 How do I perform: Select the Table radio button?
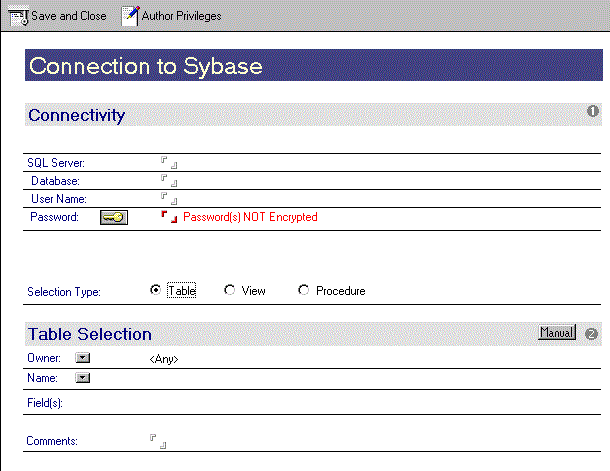coord(155,290)
